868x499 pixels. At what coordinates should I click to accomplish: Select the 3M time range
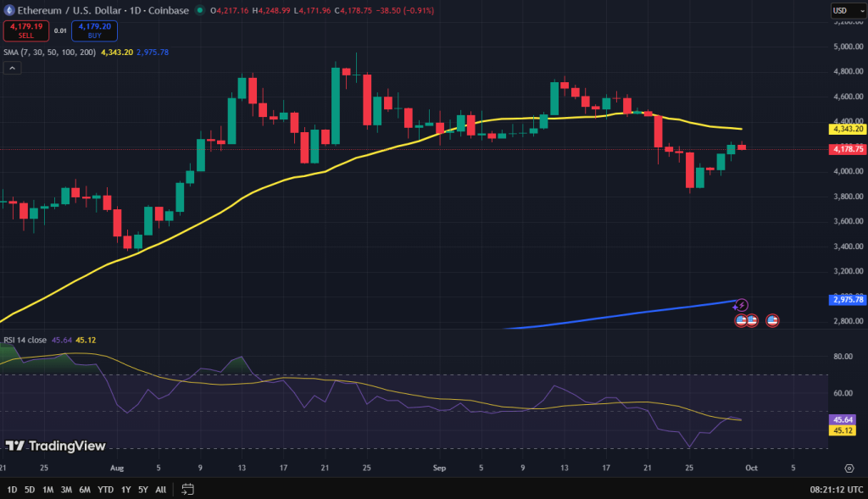(66, 490)
